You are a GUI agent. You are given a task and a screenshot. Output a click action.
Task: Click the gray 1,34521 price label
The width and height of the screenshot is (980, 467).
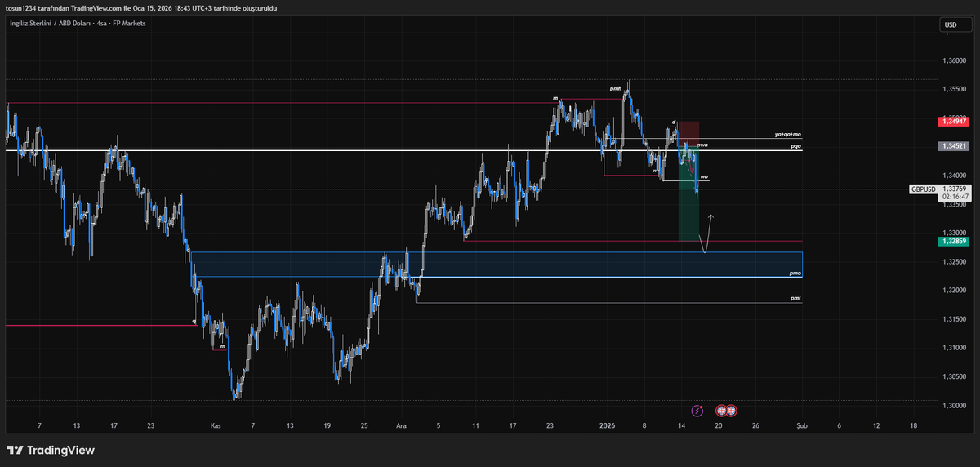pos(954,145)
